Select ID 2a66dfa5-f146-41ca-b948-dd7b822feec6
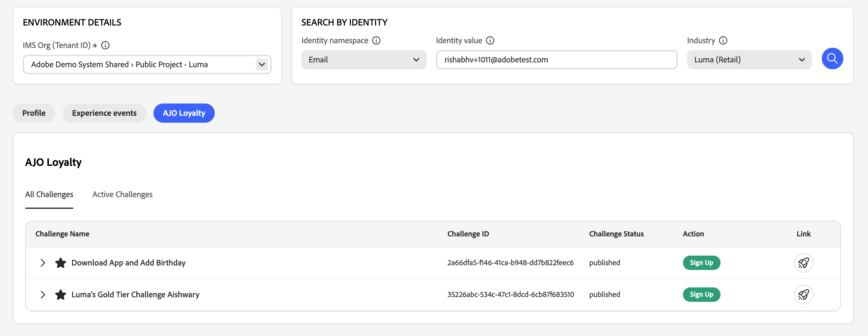Screen dimensions: 868x336 point(510,262)
